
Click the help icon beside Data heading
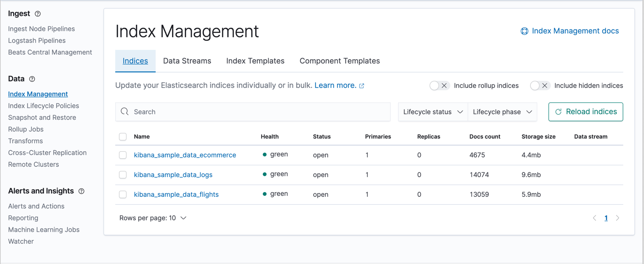[32, 79]
